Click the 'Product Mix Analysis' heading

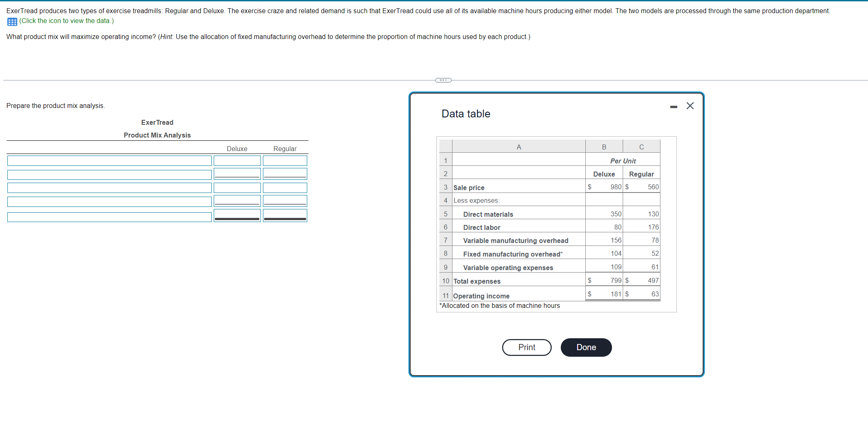157,135
